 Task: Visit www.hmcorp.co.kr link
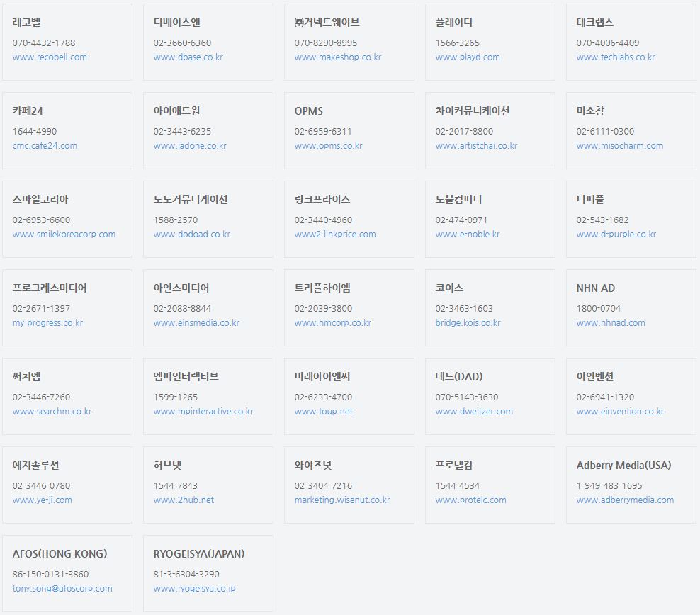pyautogui.click(x=332, y=322)
